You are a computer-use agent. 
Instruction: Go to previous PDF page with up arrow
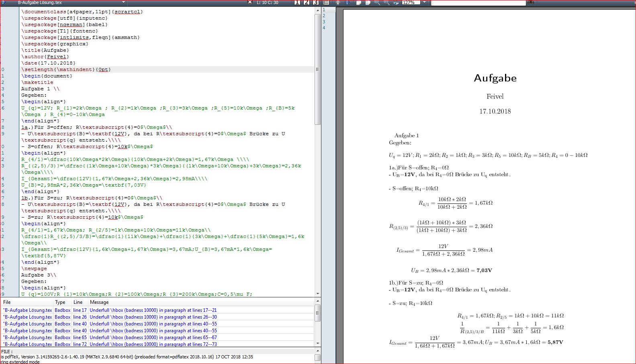click(338, 2)
